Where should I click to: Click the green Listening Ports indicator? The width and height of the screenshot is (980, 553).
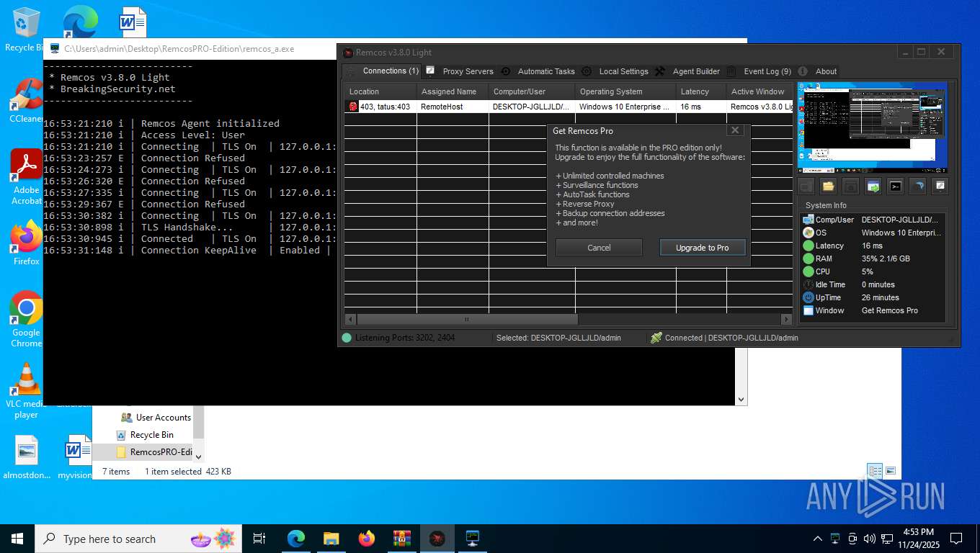click(x=347, y=338)
